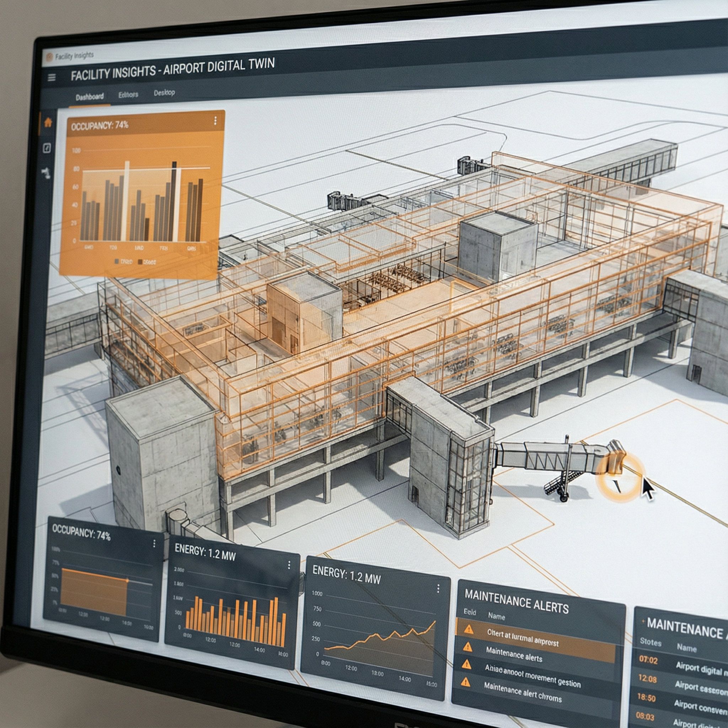The height and width of the screenshot is (728, 728).
Task: Click the square pencil sidebar icon
Action: coord(47,148)
